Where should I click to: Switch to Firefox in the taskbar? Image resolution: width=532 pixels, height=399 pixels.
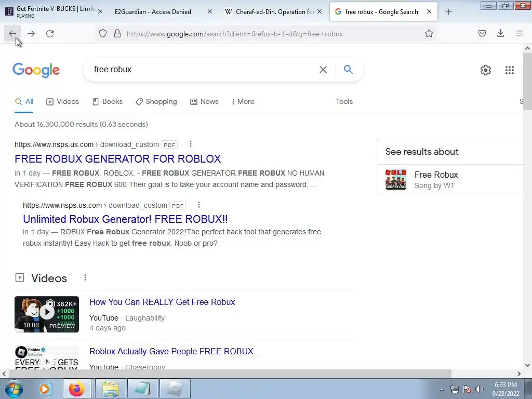point(77,389)
